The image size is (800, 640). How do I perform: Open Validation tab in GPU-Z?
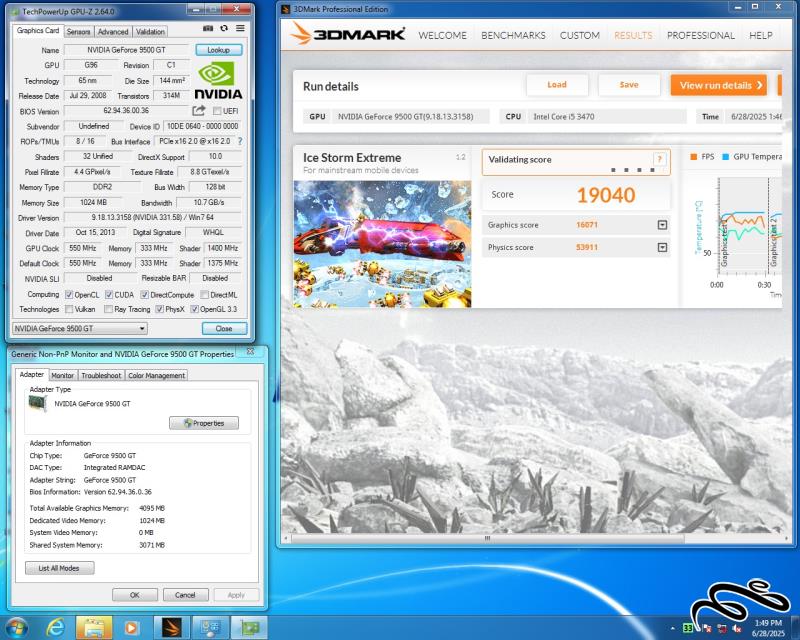(x=150, y=32)
